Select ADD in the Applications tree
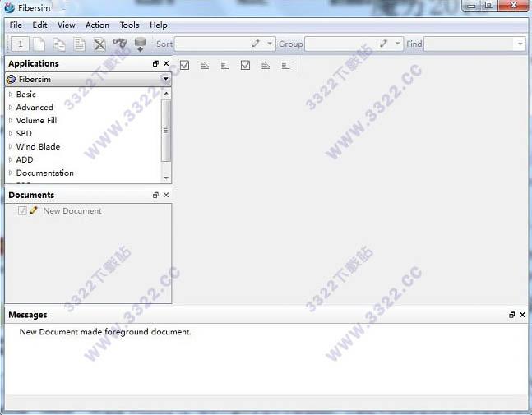 [x=25, y=159]
